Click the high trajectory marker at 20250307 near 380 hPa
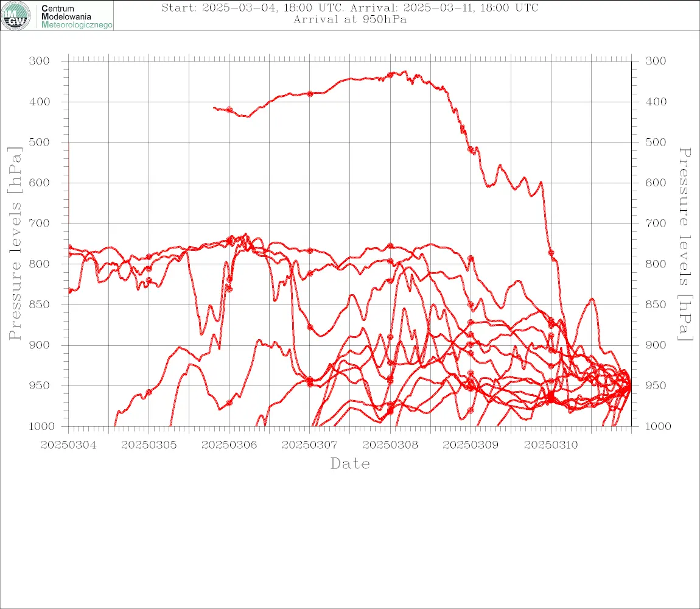 tap(310, 94)
